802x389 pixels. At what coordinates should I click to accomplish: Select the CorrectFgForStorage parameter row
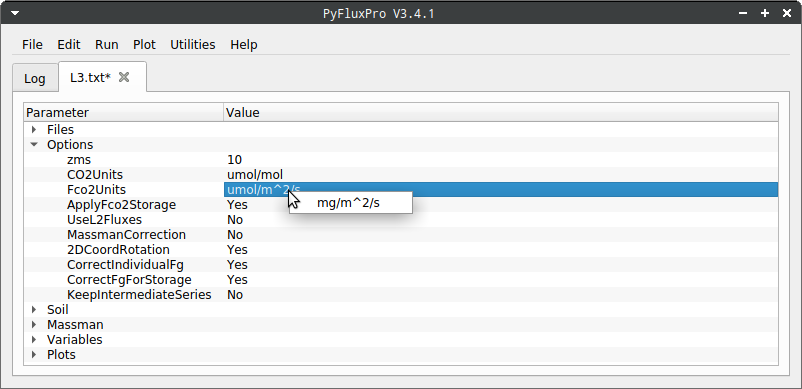coord(400,280)
